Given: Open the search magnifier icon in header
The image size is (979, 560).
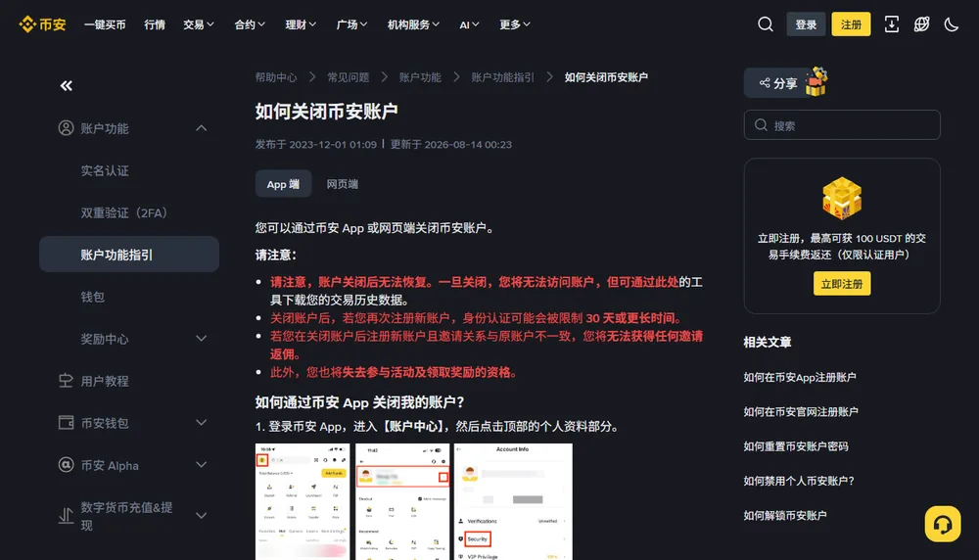Looking at the screenshot, I should pyautogui.click(x=766, y=24).
